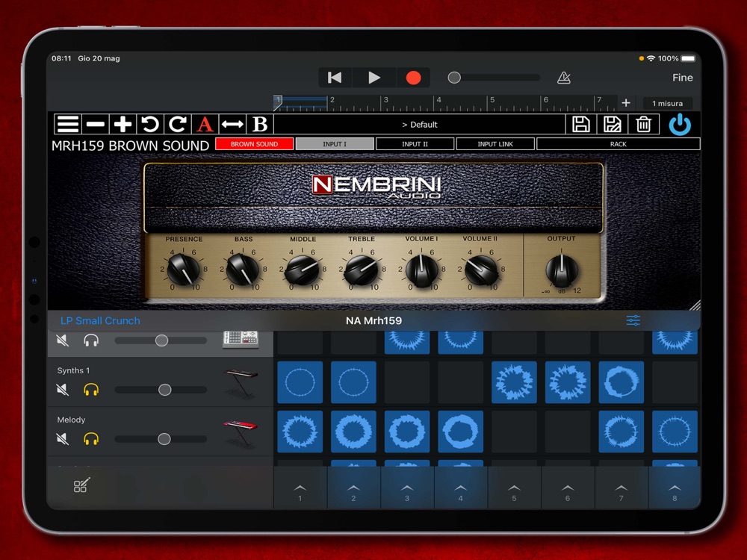Trigger column 5 with its chevron

(x=514, y=488)
